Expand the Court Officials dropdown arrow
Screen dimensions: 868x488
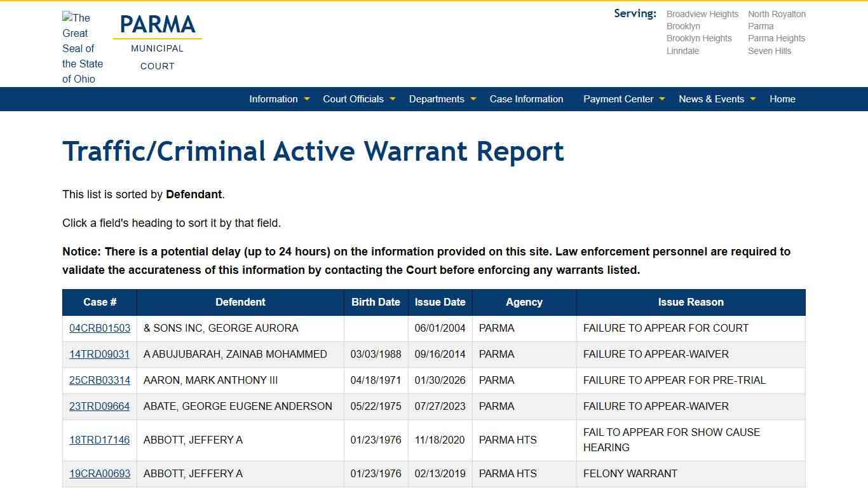click(x=393, y=99)
